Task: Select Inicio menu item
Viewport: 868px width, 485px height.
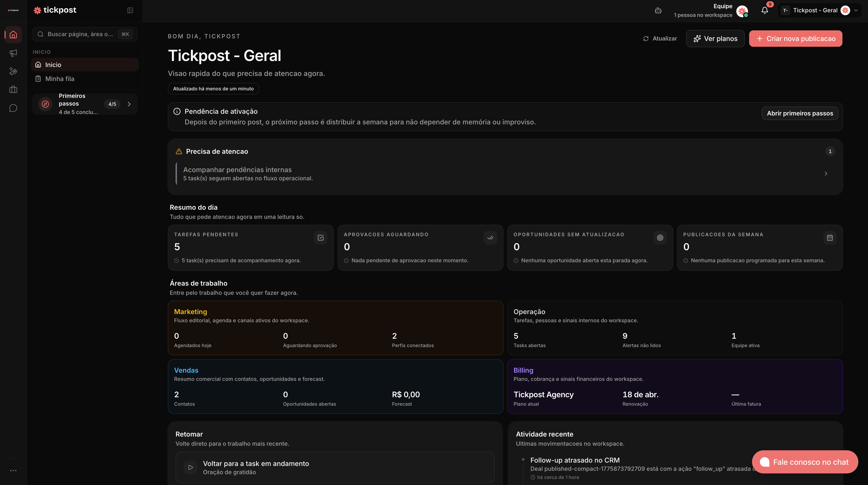Action: tap(53, 65)
